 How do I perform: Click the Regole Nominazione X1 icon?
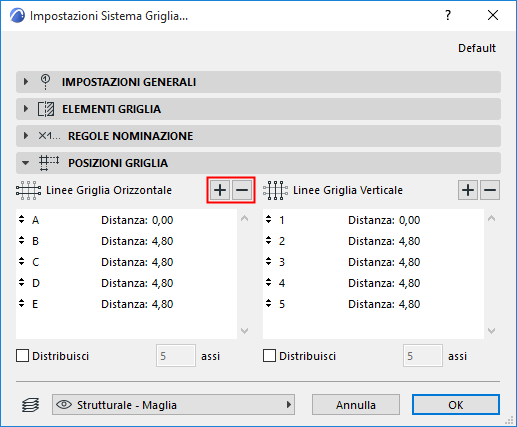(49, 136)
